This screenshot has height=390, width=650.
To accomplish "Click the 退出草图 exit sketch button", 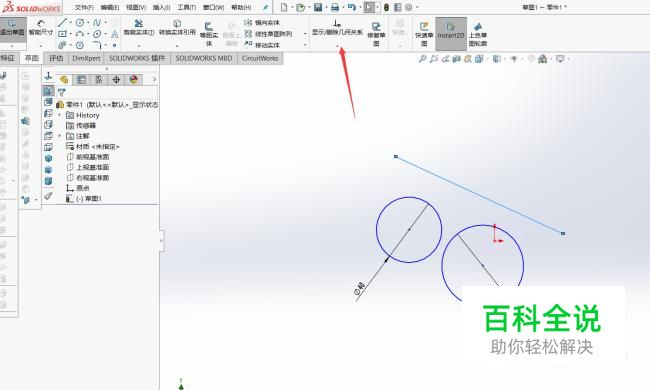I will (x=12, y=27).
